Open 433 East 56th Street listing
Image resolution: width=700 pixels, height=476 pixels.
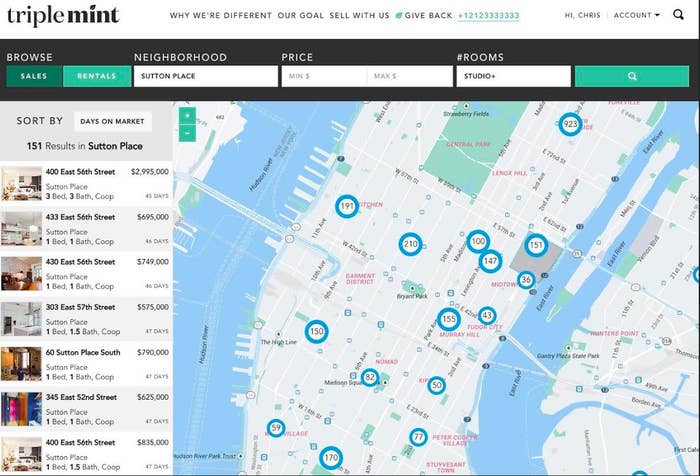(86, 229)
